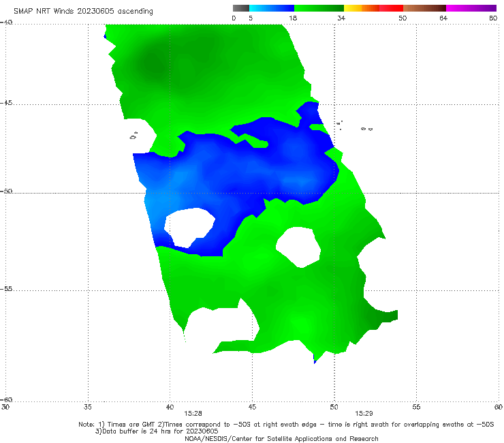
Task: Click colorbar label '64'
Action: (x=443, y=18)
